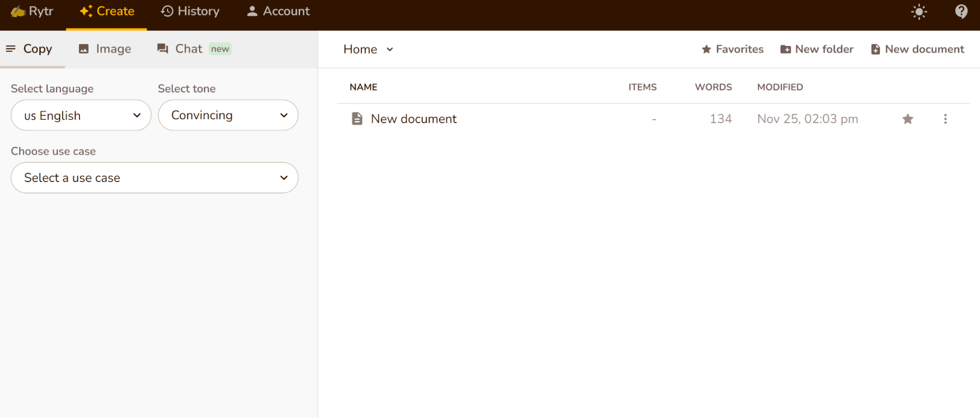This screenshot has width=980, height=418.
Task: Select the Create tab
Action: click(107, 11)
